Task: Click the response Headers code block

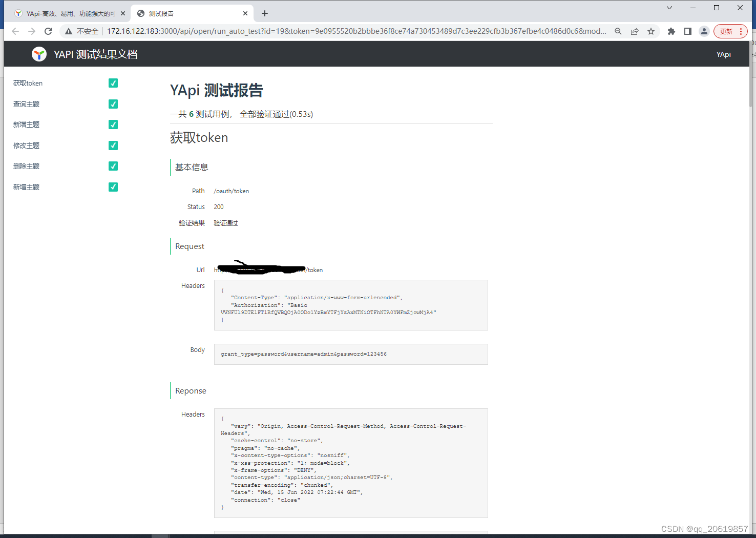Action: click(351, 463)
